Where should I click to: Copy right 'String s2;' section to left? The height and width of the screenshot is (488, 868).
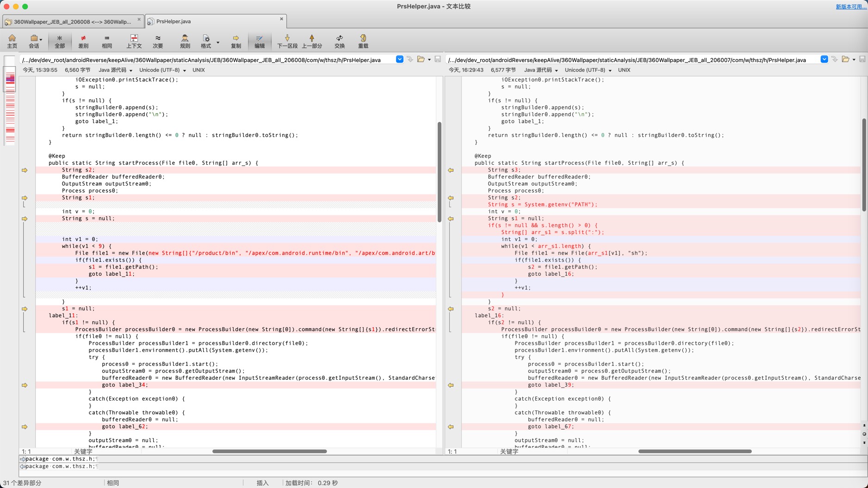451,198
